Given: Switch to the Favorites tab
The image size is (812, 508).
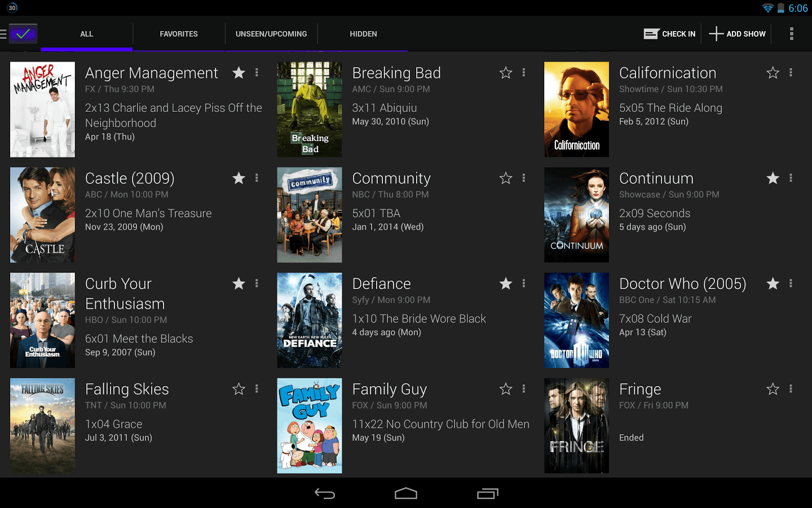Looking at the screenshot, I should [x=179, y=34].
